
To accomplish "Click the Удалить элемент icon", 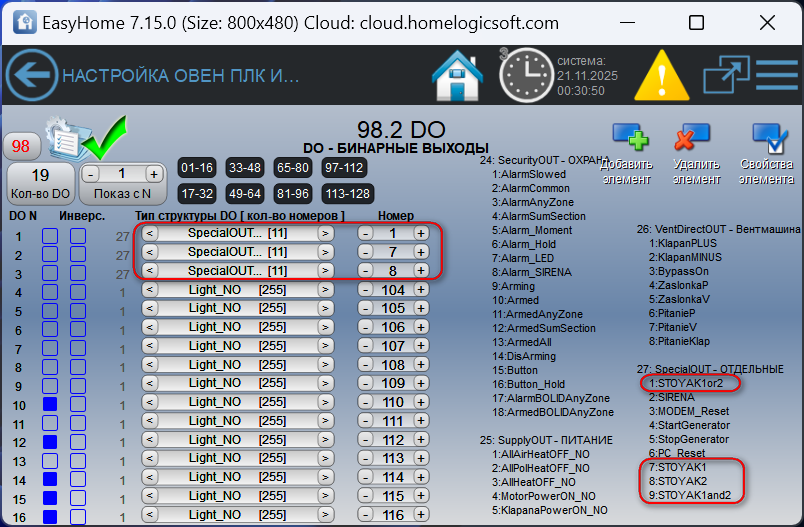I will click(691, 142).
